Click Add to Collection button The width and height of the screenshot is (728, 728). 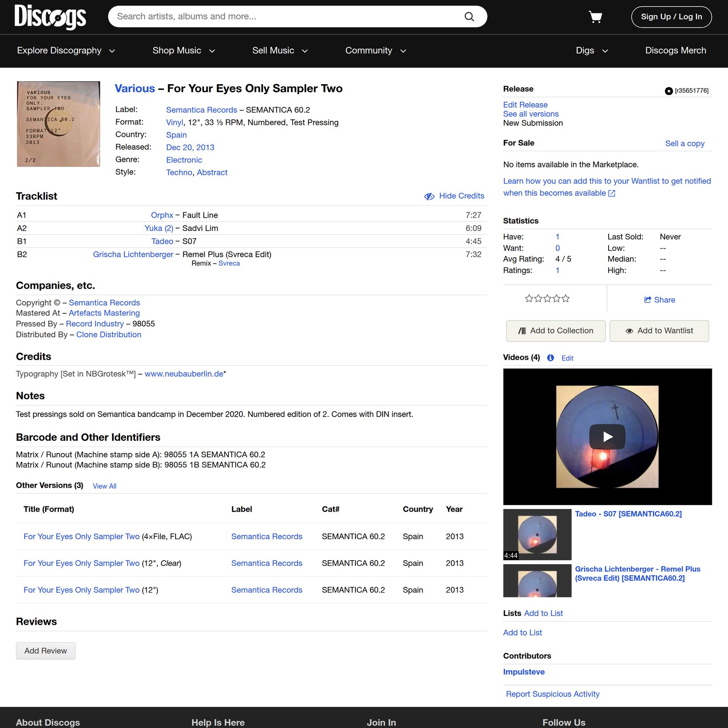click(x=556, y=331)
